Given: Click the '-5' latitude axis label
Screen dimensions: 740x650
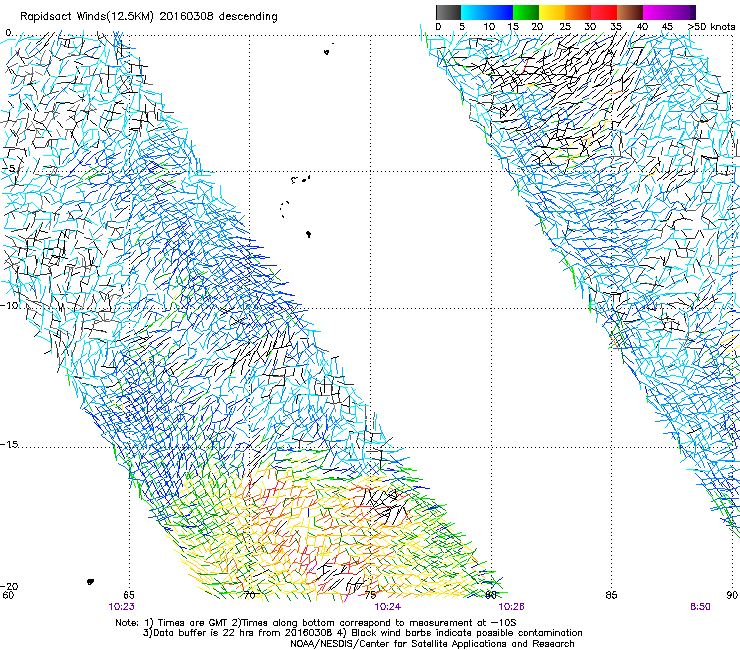Looking at the screenshot, I should tap(9, 169).
